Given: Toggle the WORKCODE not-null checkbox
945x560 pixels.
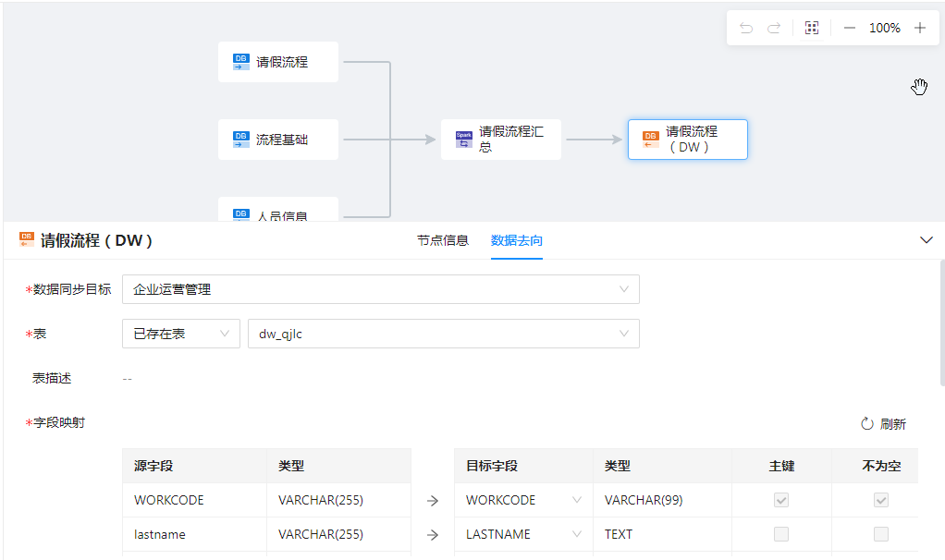Looking at the screenshot, I should pyautogui.click(x=881, y=500).
